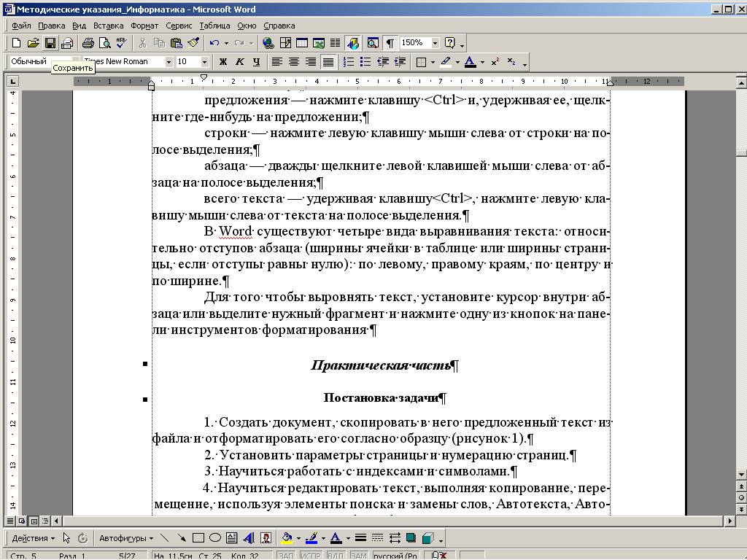Toggle nonprinting paragraph marks ¶
747x560 pixels.
tap(390, 43)
